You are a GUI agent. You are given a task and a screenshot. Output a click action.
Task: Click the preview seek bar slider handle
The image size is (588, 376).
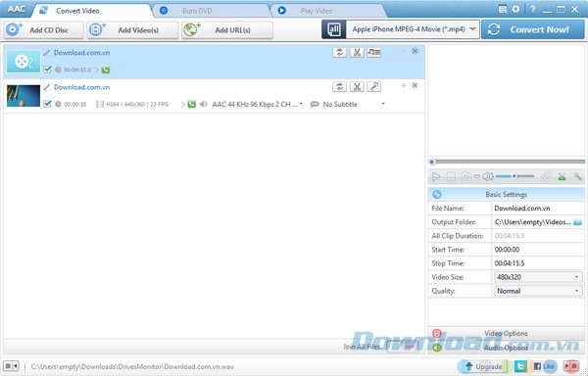pyautogui.click(x=432, y=162)
